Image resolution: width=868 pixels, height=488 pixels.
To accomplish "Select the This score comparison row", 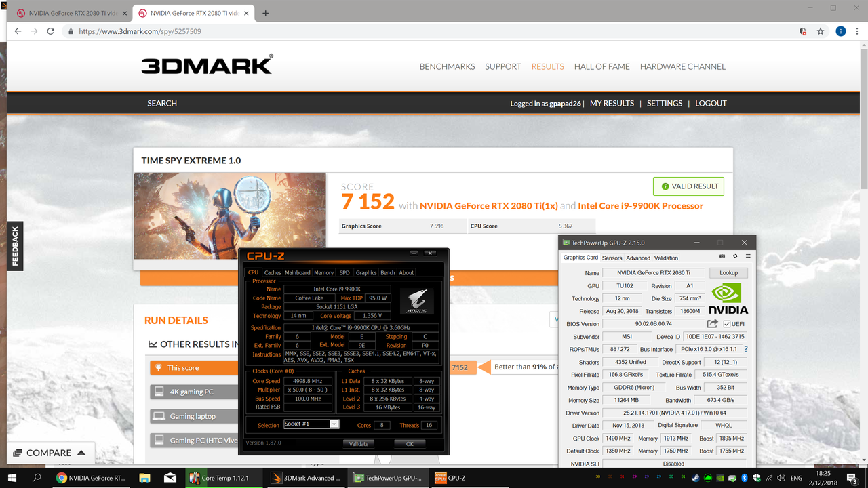I will click(194, 367).
